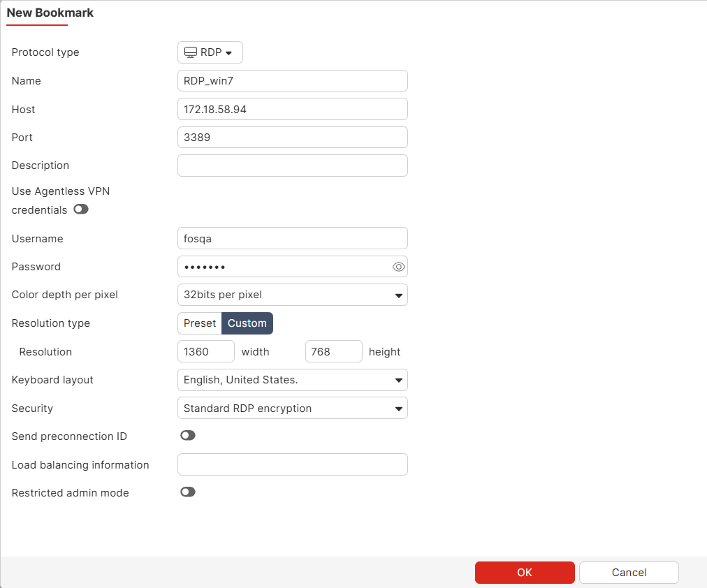The height and width of the screenshot is (588, 707).
Task: Cancel creating the new bookmark
Action: [628, 572]
